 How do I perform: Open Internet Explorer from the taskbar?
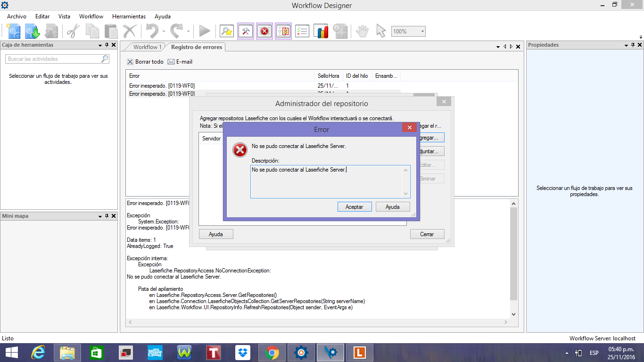tap(38, 353)
